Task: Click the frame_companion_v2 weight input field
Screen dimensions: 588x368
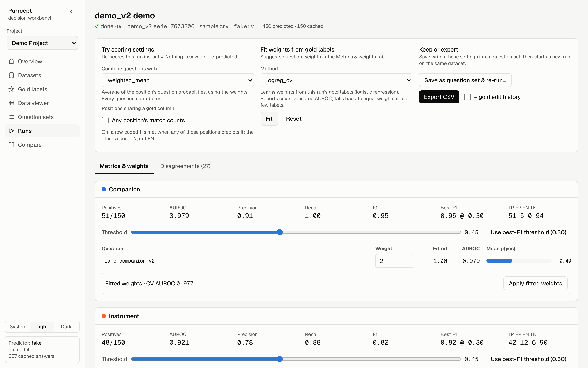Action: 395,261
